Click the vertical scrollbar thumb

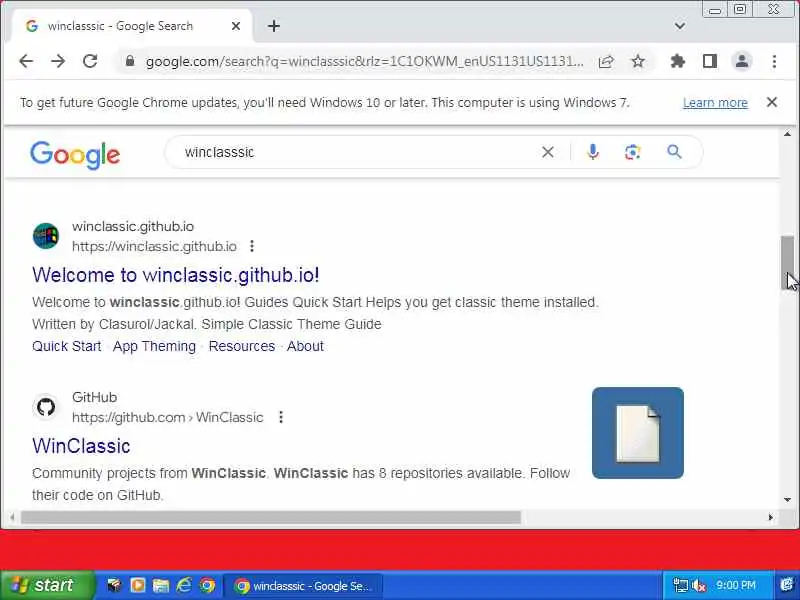tap(787, 263)
